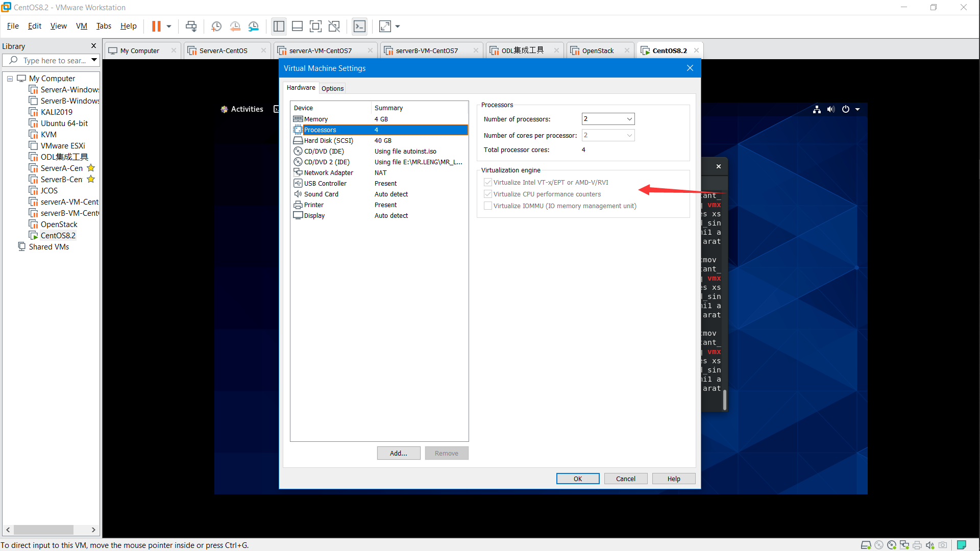Screen dimensions: 980x551
Task: Click the Network Adapter icon
Action: pyautogui.click(x=298, y=171)
